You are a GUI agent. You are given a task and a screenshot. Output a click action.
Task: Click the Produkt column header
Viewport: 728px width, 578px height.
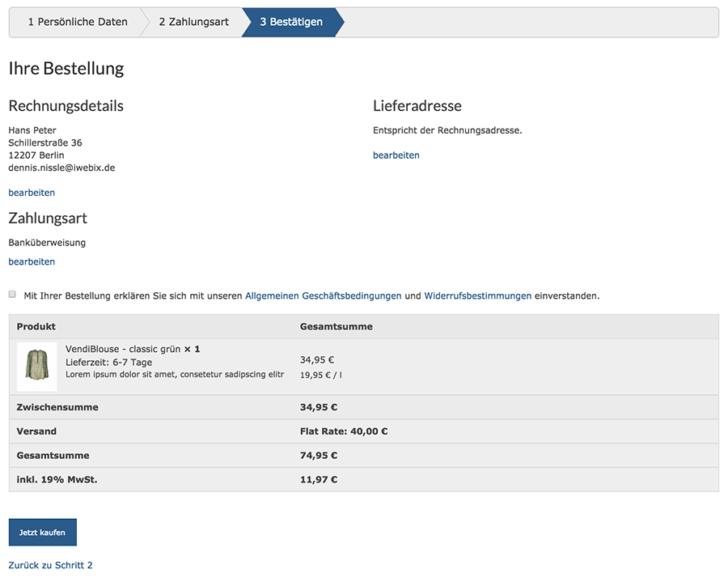(x=36, y=326)
